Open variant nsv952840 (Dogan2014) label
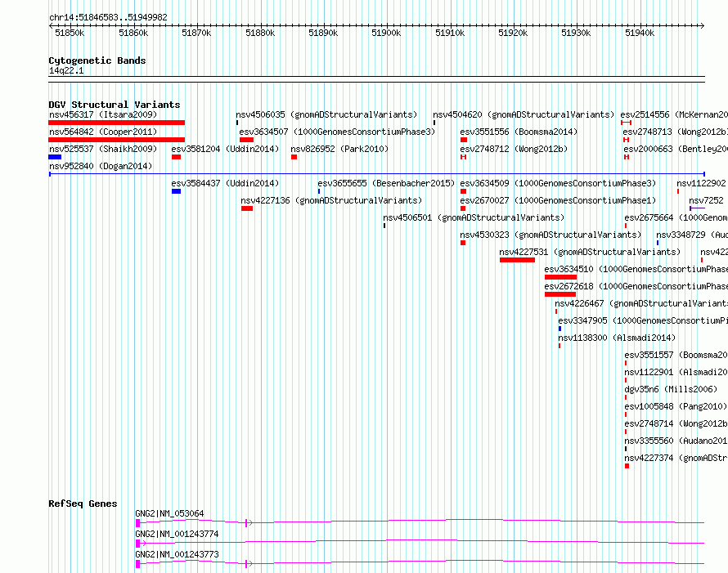 tap(101, 166)
